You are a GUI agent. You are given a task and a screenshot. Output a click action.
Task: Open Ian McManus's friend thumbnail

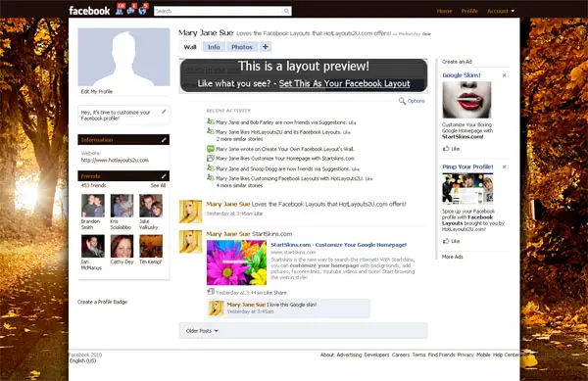pyautogui.click(x=93, y=246)
